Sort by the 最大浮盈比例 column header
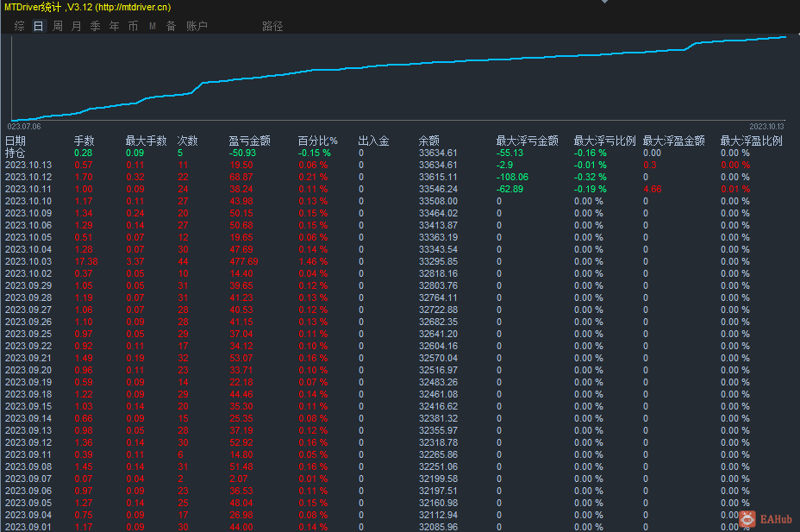This screenshot has width=800, height=532. (x=751, y=141)
